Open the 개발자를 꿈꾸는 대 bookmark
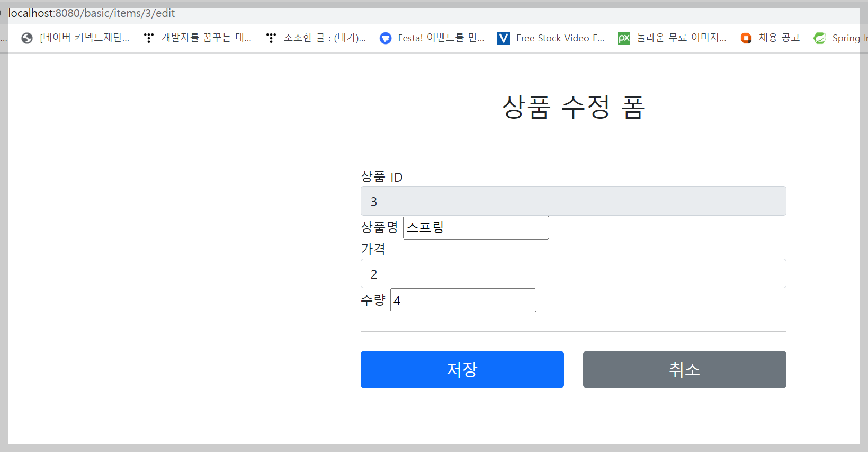Viewport: 868px width, 452px height. [x=198, y=38]
